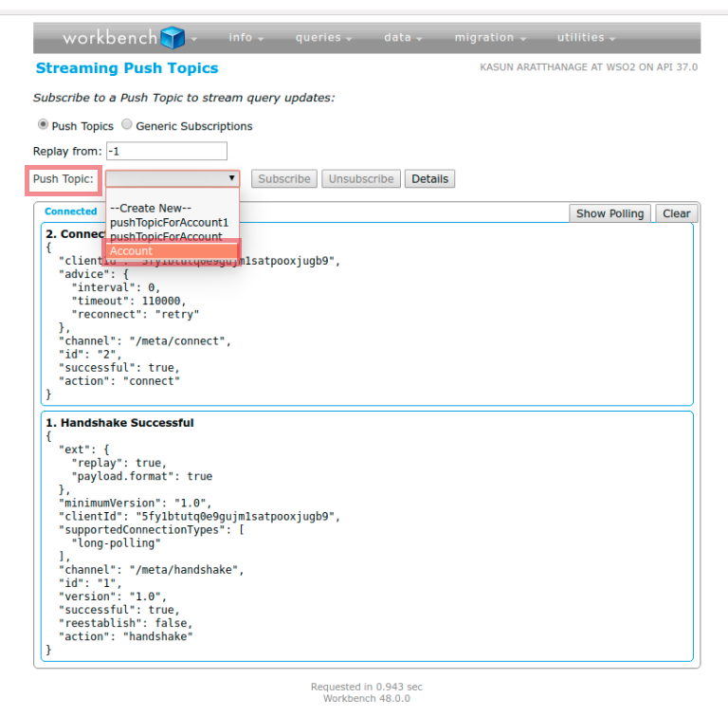Choose pushTopicForAccount1 option
The height and width of the screenshot is (716, 728).
pos(169,223)
